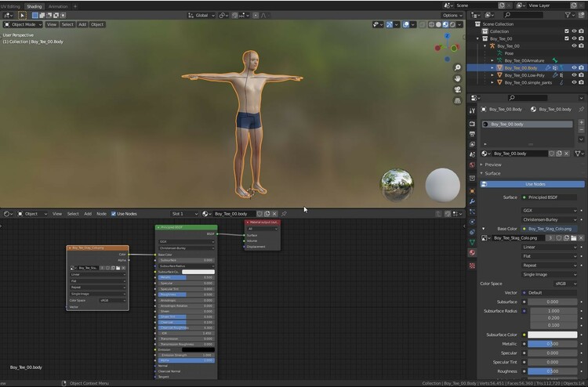Image resolution: width=588 pixels, height=387 pixels.
Task: Toggle the camera view icon in viewport
Action: point(458,90)
